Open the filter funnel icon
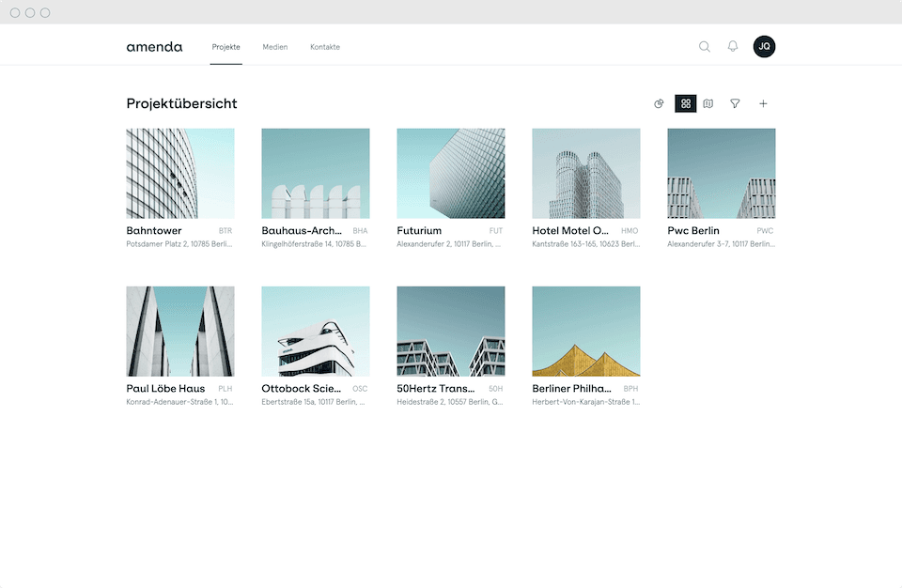Image resolution: width=902 pixels, height=588 pixels. (x=735, y=103)
